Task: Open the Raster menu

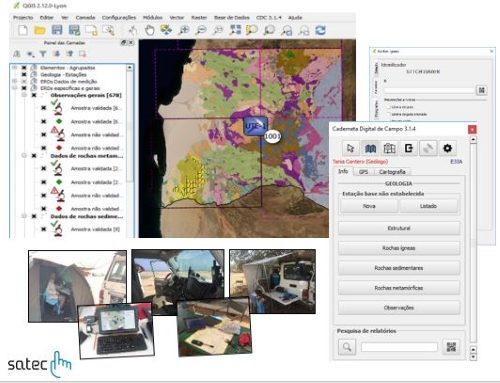Action: tap(199, 17)
